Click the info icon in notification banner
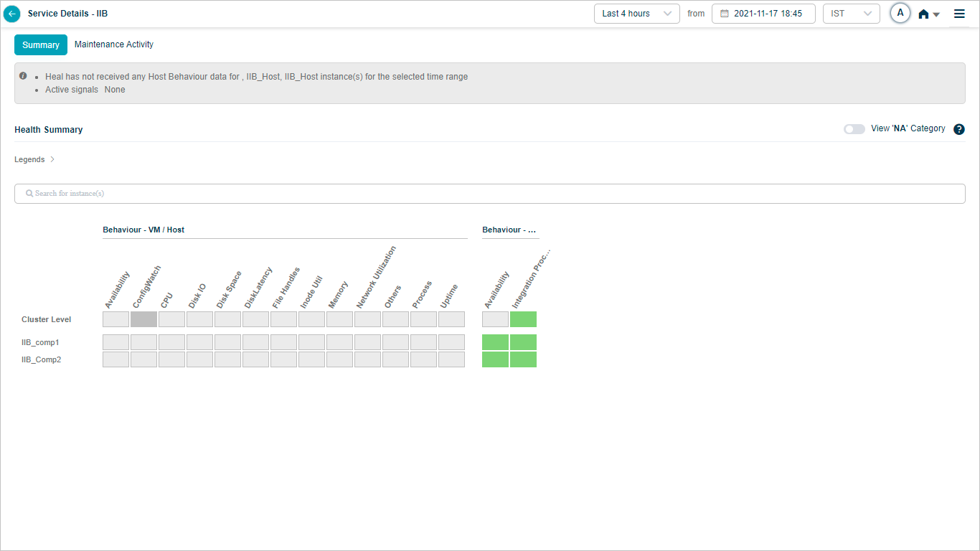 [x=23, y=76]
